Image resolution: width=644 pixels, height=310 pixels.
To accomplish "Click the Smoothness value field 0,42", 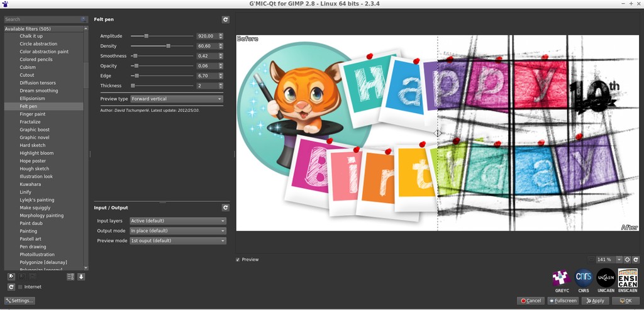I will tap(208, 56).
